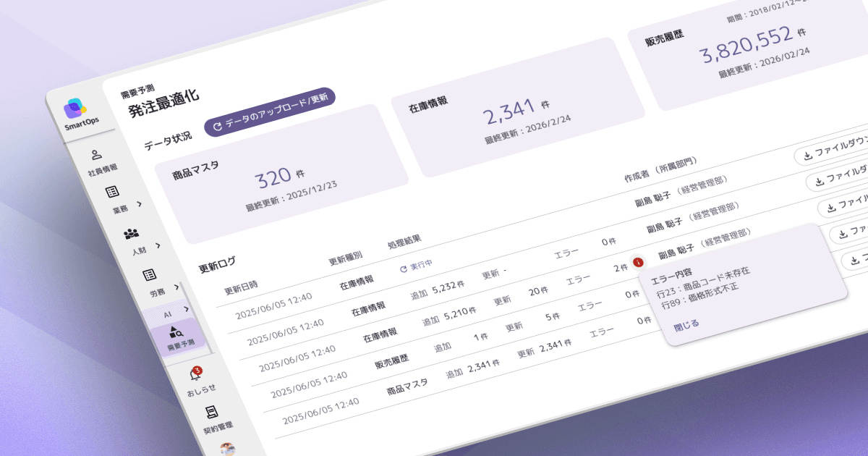Viewport: 868px width, 456px height.
Task: Expand the 労務 submenu chevron
Action: [x=178, y=288]
